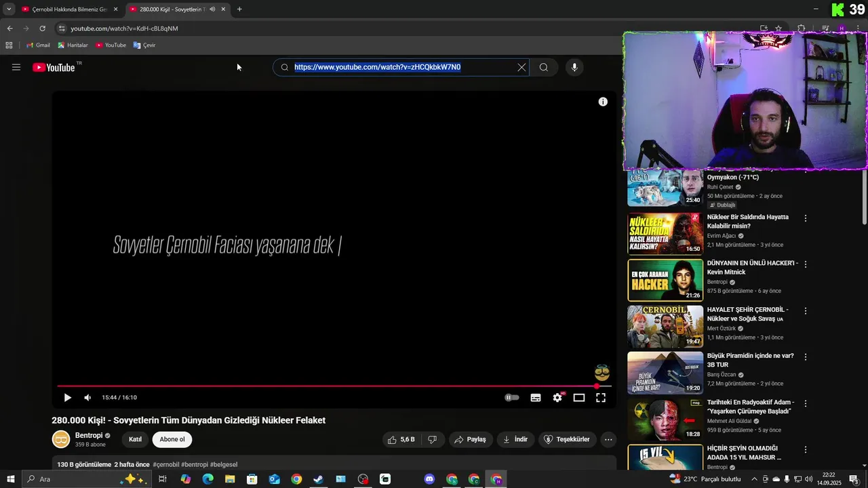Click the Teşekkürler thanks button

coord(568,439)
